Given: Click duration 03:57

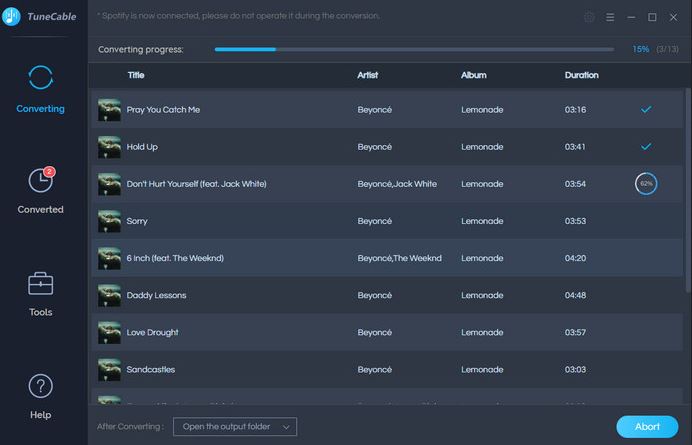Looking at the screenshot, I should (575, 332).
